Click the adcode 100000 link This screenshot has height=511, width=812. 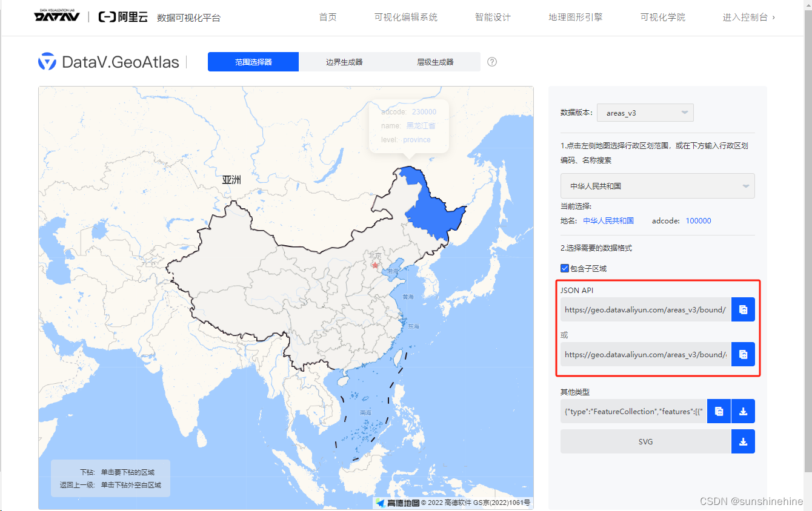tap(698, 221)
